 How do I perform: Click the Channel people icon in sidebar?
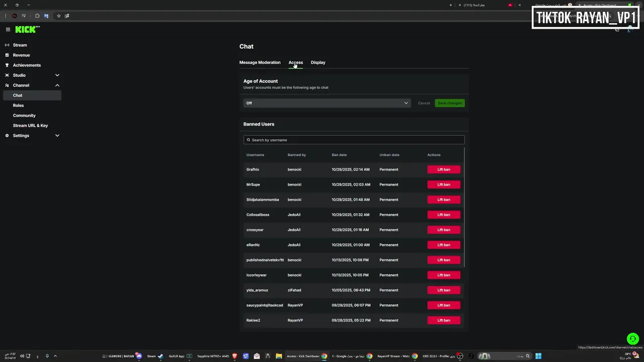pyautogui.click(x=7, y=85)
